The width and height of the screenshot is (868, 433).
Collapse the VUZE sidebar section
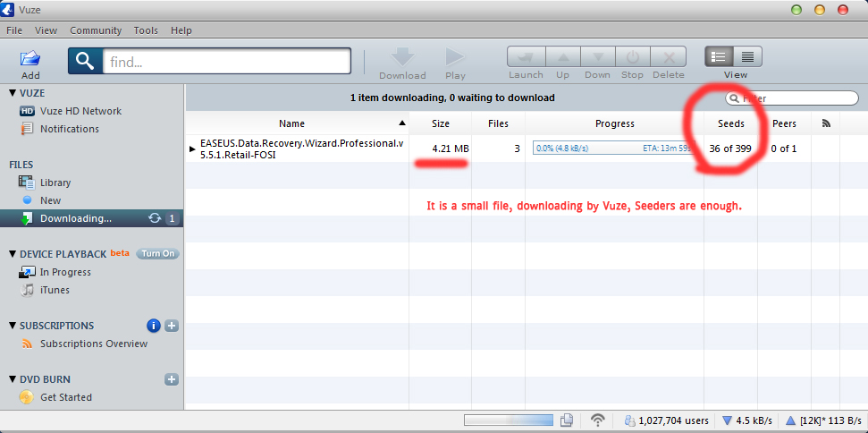tap(13, 94)
